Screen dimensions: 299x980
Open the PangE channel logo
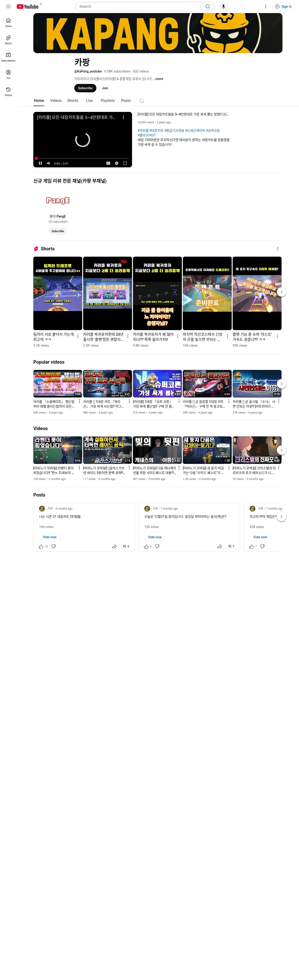(58, 200)
